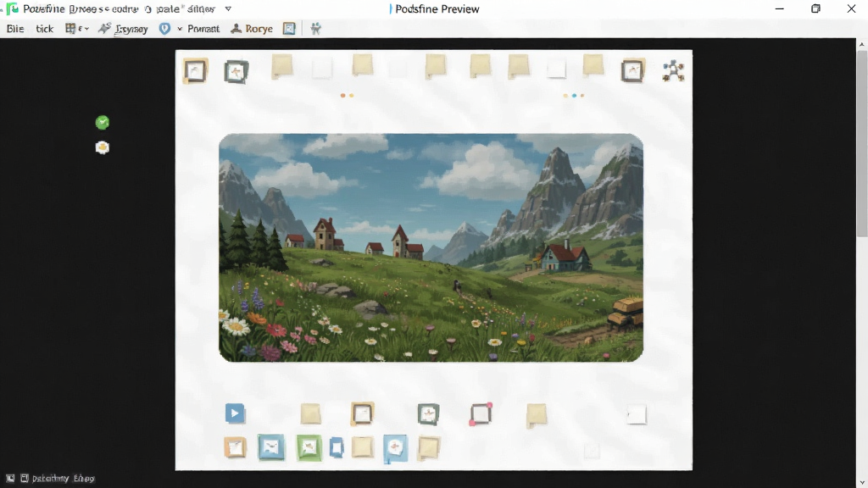Expand the small chevron next to the blue shield

tap(180, 29)
